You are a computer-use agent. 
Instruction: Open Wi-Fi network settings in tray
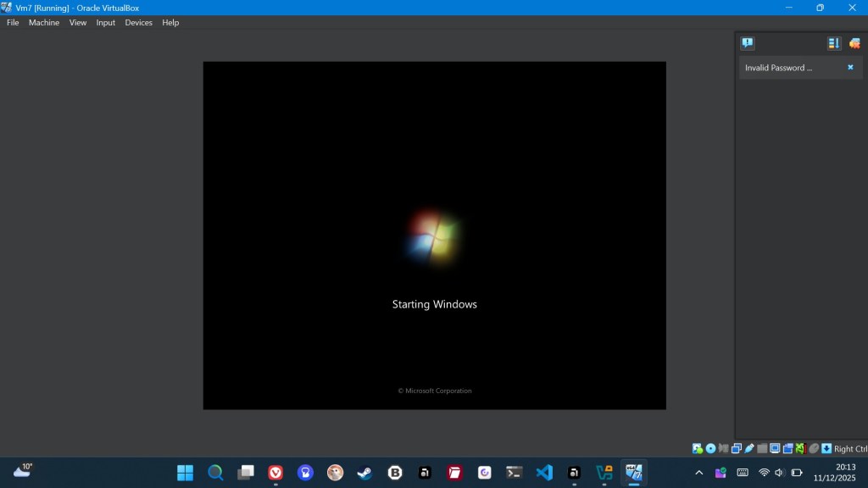pos(764,473)
